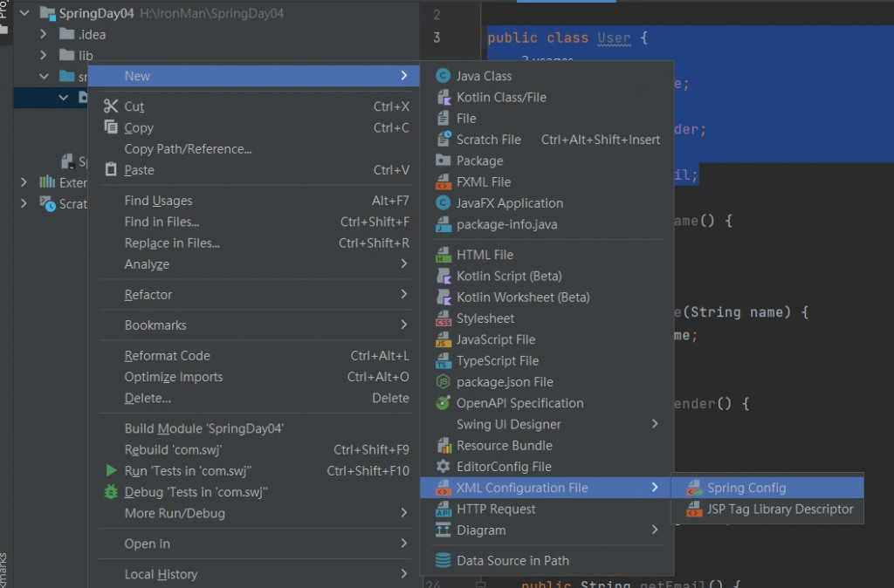This screenshot has width=894, height=588.
Task: Select Rebuild 'com.swj'
Action: [254, 449]
